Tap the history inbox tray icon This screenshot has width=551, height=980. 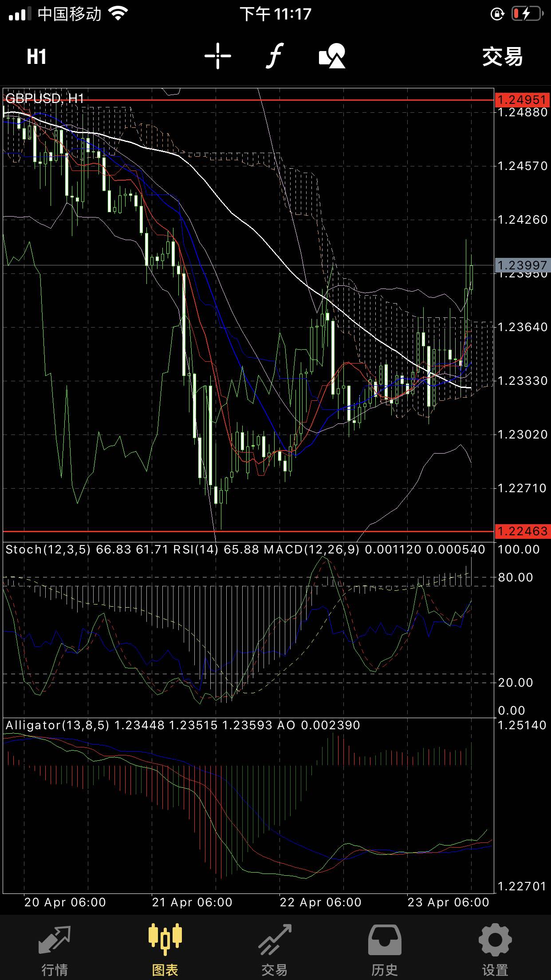coord(385,940)
